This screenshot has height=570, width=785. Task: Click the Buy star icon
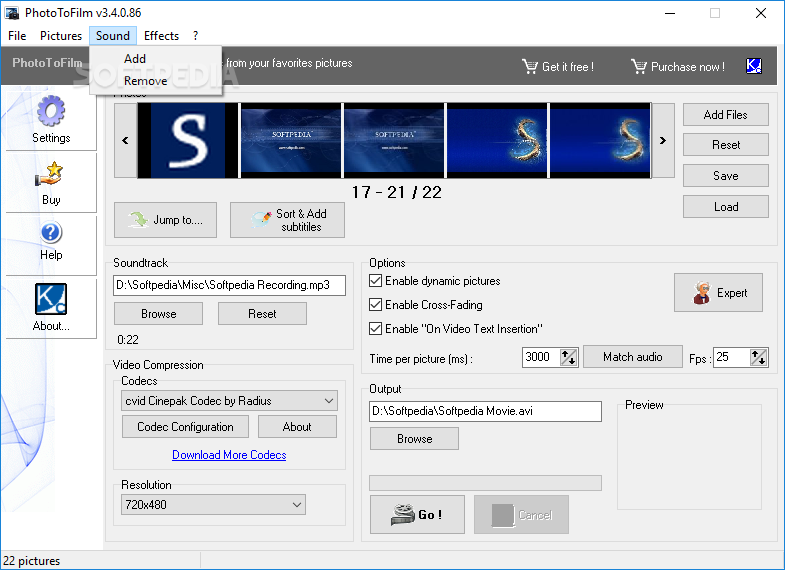(x=49, y=174)
